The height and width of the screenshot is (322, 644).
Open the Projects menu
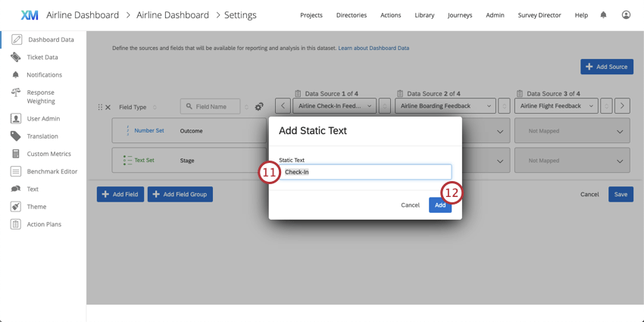coord(311,15)
